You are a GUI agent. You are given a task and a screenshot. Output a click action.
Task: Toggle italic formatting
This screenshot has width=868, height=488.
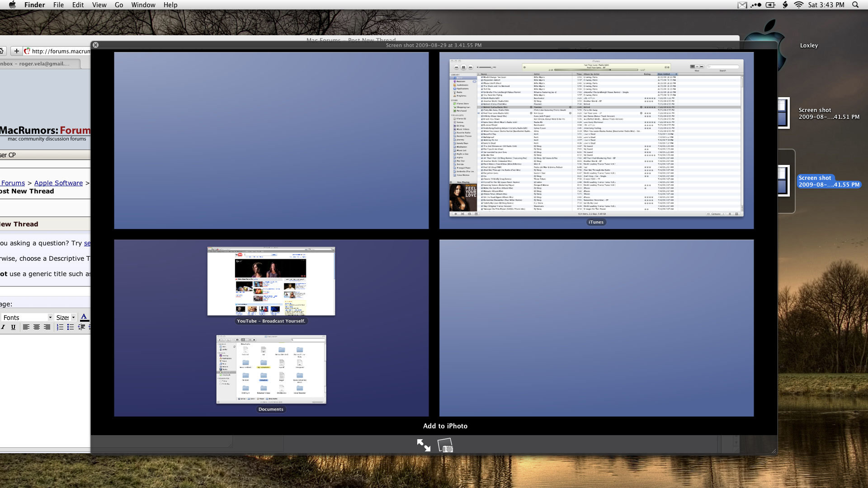(3, 327)
